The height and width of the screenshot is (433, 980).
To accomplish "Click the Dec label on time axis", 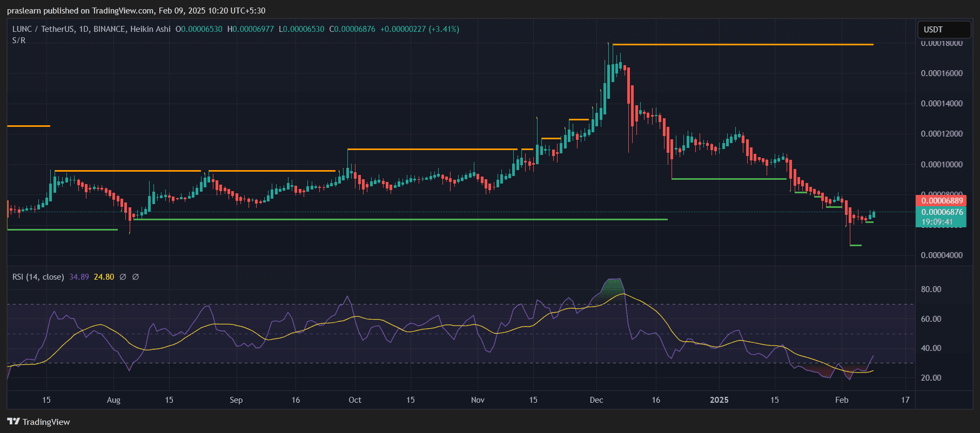I will coord(596,400).
